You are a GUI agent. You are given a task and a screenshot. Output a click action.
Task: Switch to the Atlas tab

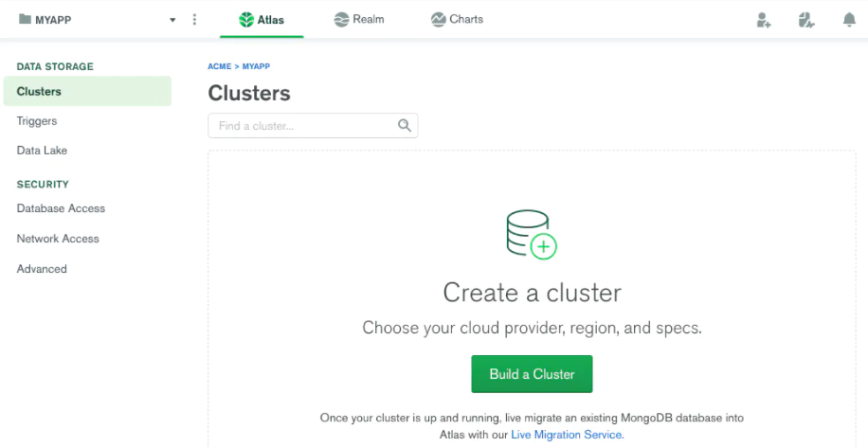pyautogui.click(x=262, y=19)
